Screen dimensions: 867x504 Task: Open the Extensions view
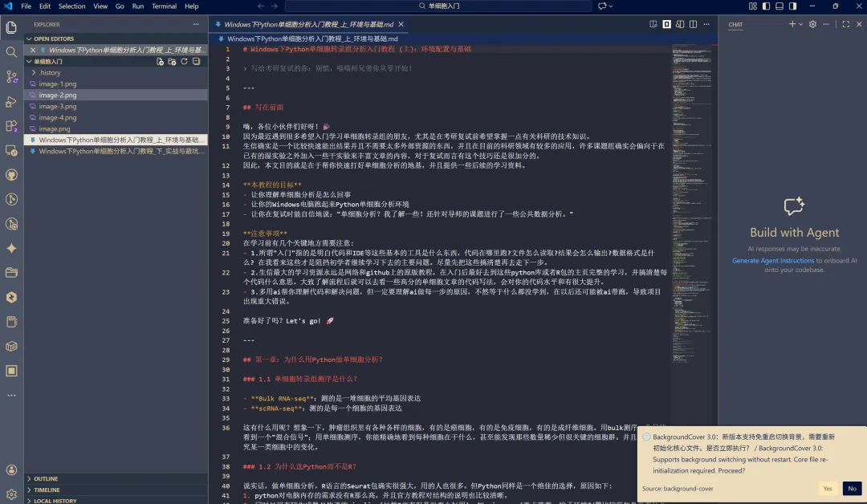point(11,126)
